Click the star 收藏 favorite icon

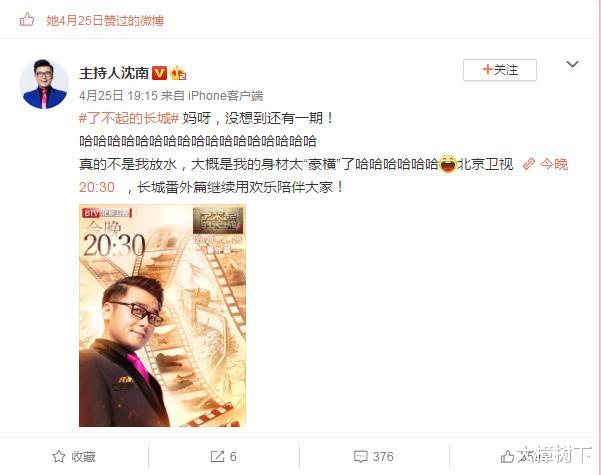[59, 456]
